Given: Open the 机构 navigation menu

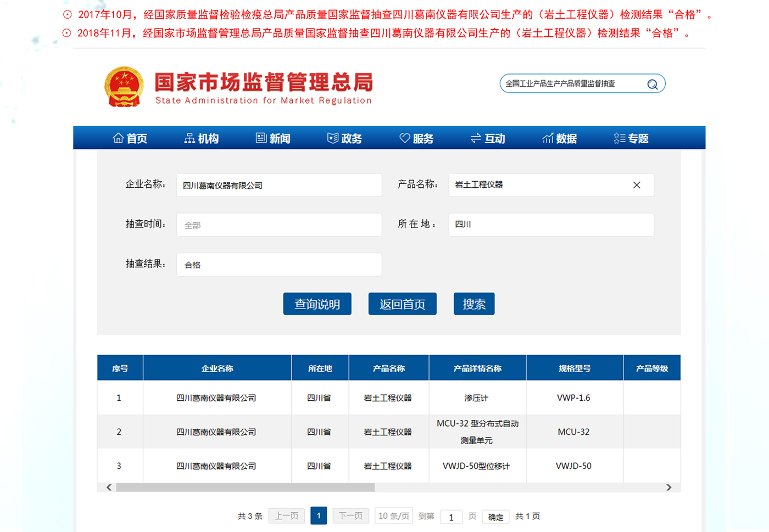Looking at the screenshot, I should 202,138.
